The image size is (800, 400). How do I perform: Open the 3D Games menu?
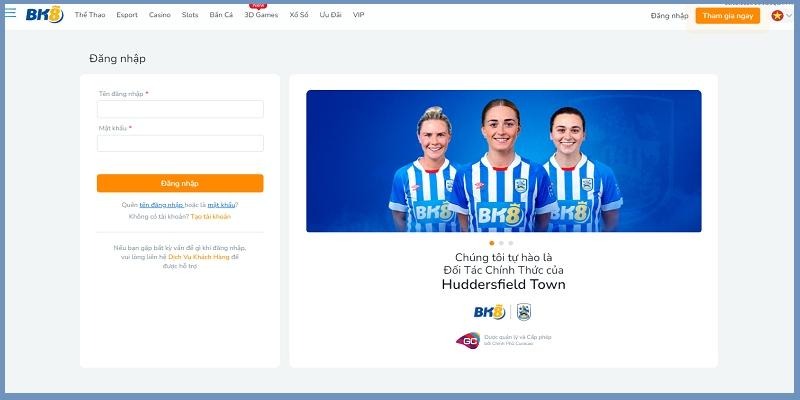tap(261, 16)
